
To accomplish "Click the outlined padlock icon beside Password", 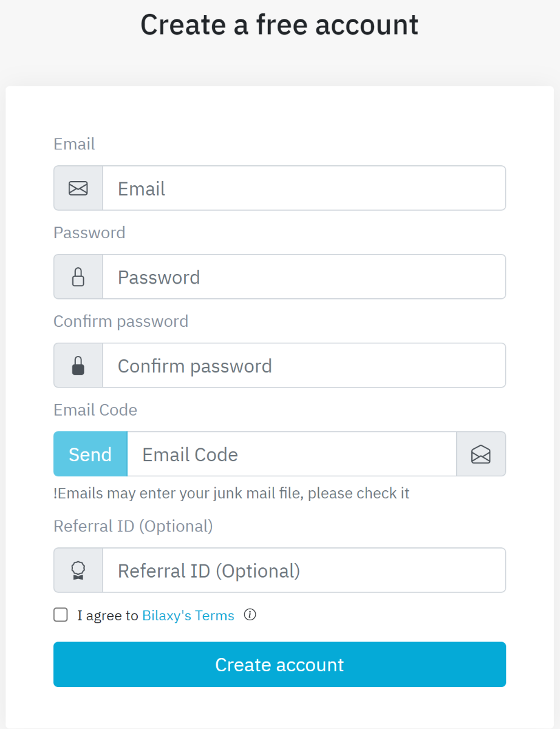I will coord(78,277).
